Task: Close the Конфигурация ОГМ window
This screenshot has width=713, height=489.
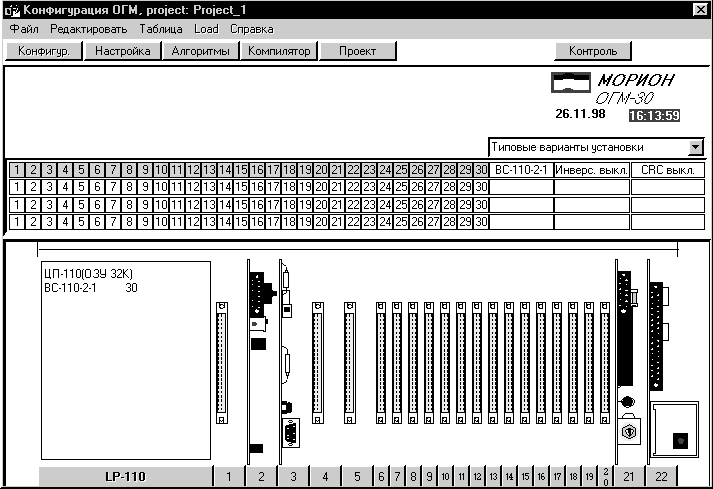Action: 700,10
